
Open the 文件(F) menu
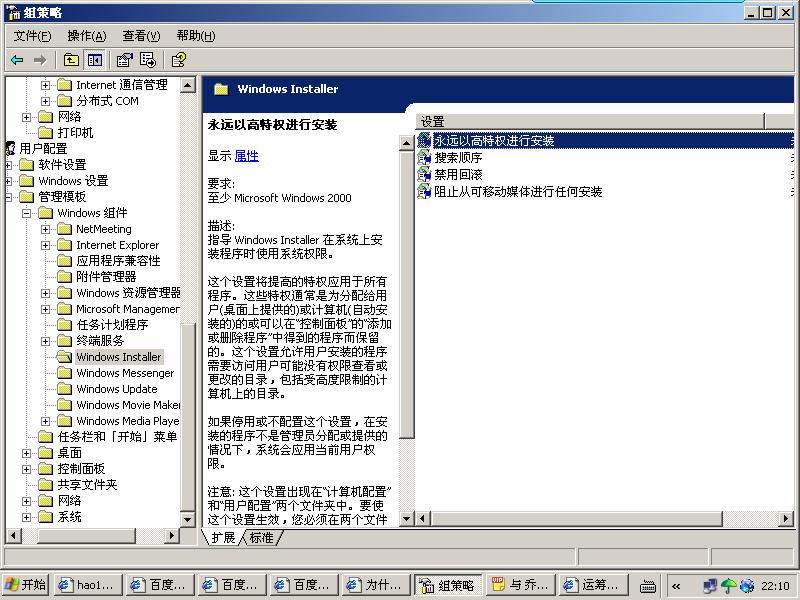pos(32,36)
